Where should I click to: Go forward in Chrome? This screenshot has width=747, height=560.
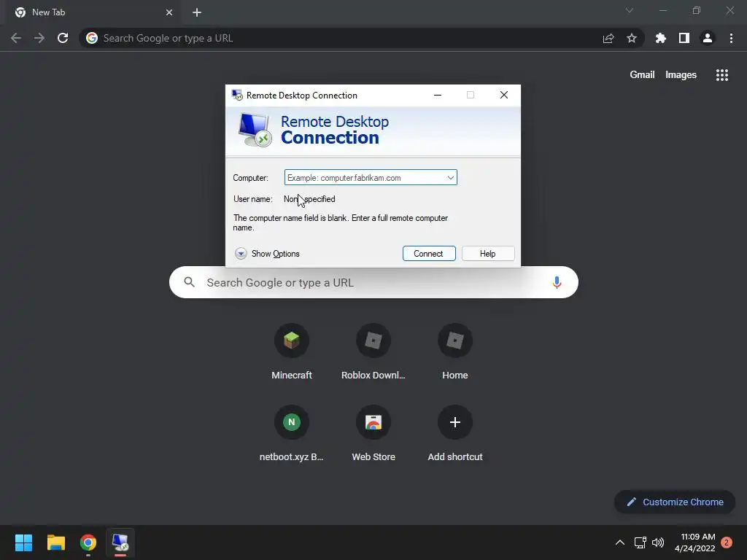[x=39, y=38]
